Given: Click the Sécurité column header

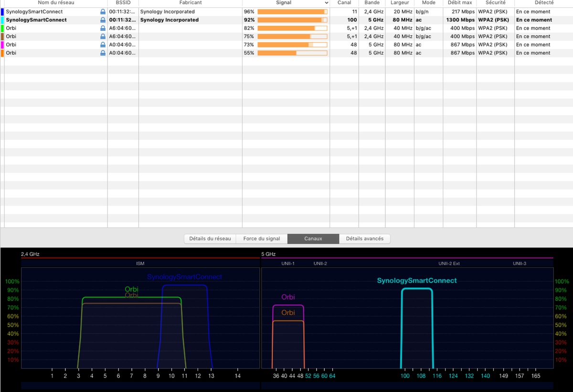Looking at the screenshot, I should [495, 3].
